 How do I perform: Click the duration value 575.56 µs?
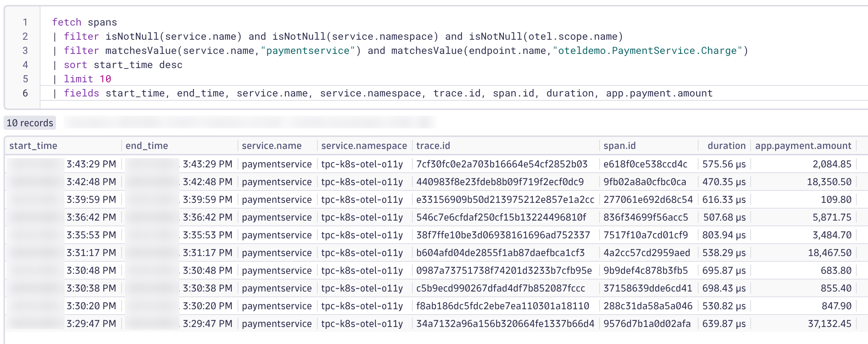point(723,164)
